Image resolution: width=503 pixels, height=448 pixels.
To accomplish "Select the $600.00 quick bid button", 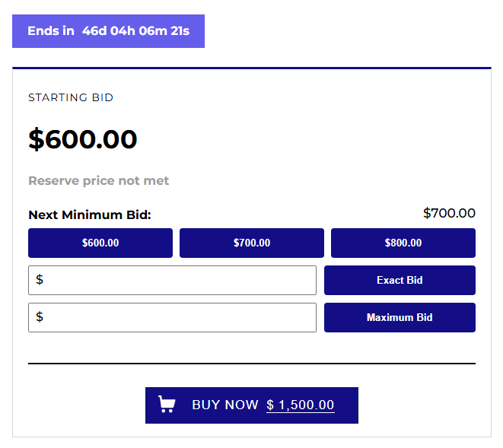I will (x=100, y=243).
